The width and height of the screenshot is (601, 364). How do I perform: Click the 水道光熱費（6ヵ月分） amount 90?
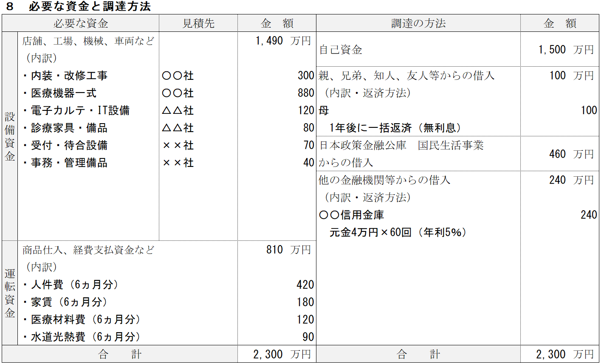308,337
